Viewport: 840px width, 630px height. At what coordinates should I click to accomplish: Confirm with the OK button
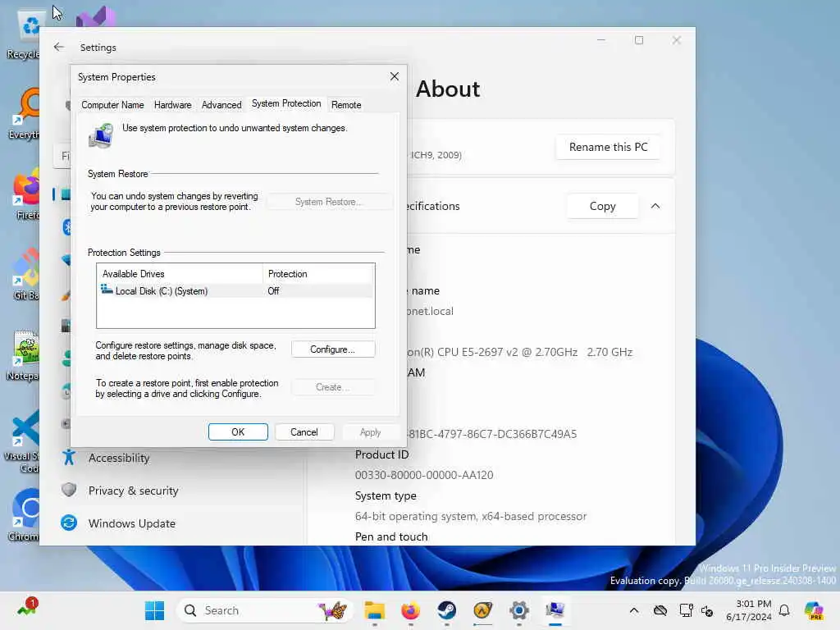click(238, 431)
